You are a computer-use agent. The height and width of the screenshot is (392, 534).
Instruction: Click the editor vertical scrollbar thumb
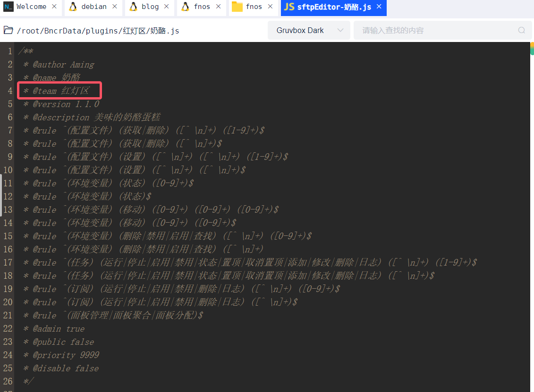click(x=532, y=48)
